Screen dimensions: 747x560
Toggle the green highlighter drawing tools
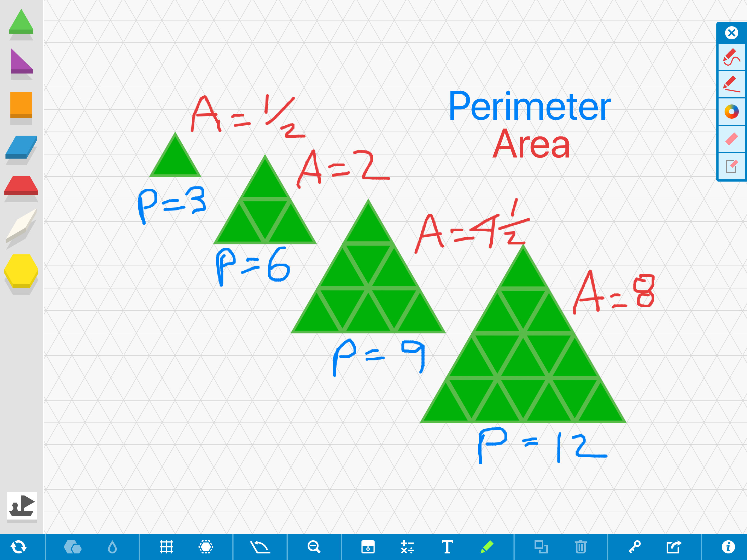coord(487,547)
